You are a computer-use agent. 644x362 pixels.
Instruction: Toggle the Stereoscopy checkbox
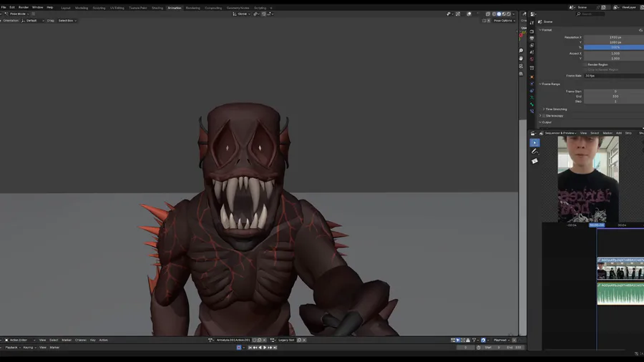pyautogui.click(x=543, y=115)
